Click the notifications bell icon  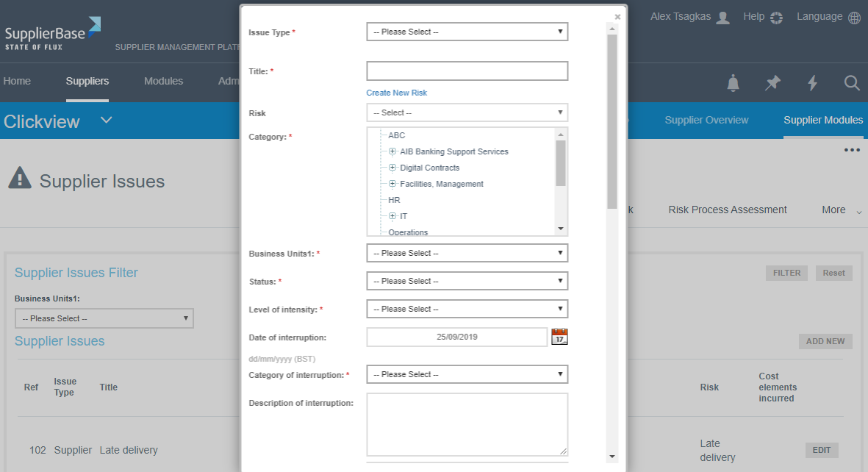point(733,83)
